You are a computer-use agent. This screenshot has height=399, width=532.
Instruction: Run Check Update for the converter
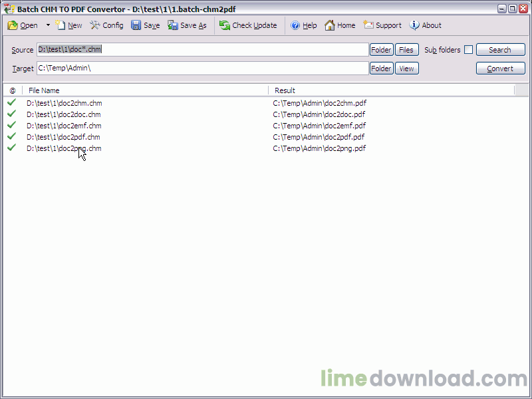pos(249,25)
